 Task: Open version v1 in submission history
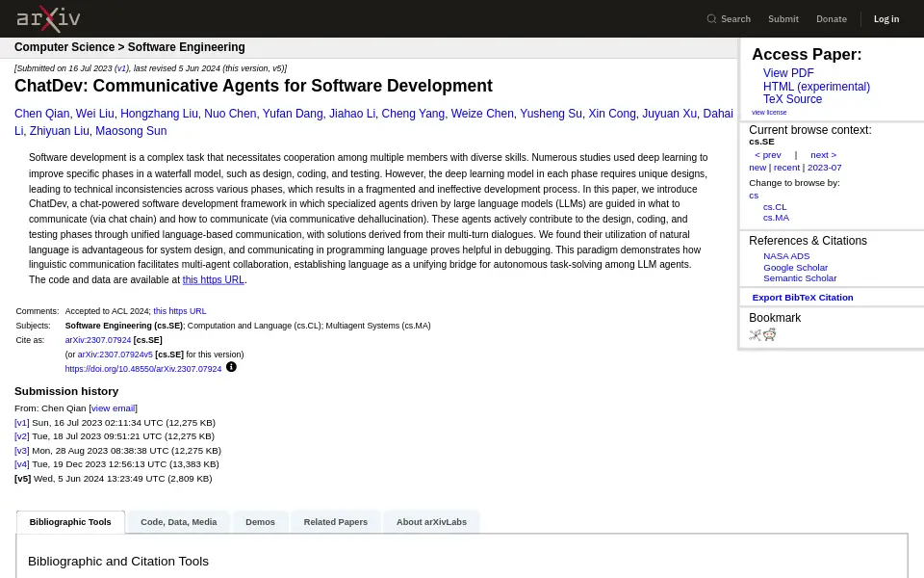[x=22, y=422]
